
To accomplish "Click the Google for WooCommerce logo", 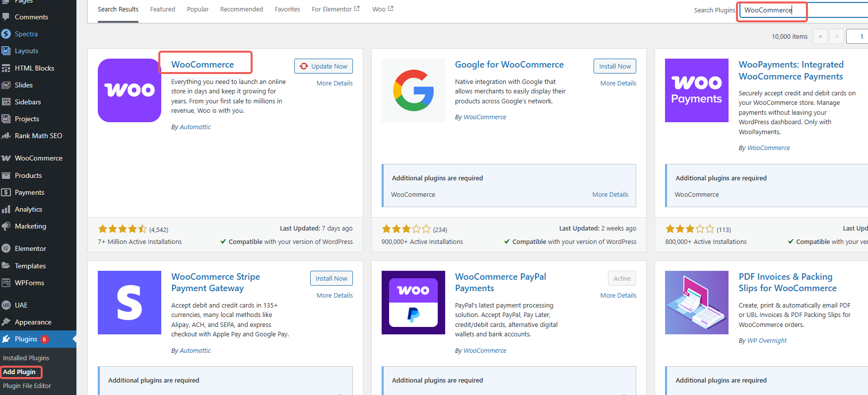I will (x=413, y=90).
